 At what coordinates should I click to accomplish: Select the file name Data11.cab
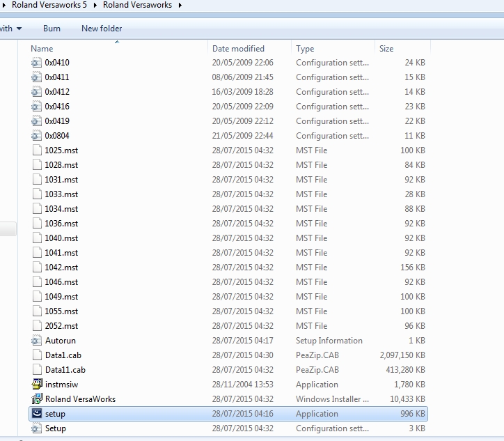click(65, 370)
